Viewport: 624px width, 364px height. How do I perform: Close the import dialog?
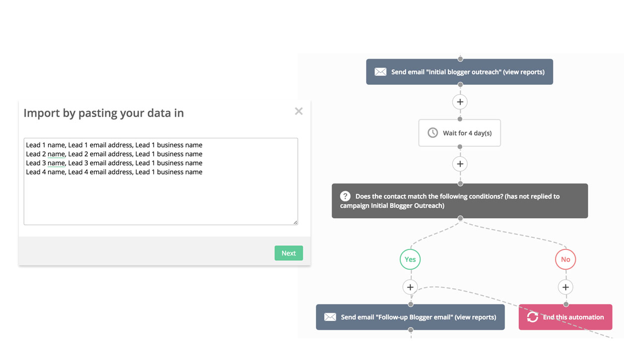(299, 111)
